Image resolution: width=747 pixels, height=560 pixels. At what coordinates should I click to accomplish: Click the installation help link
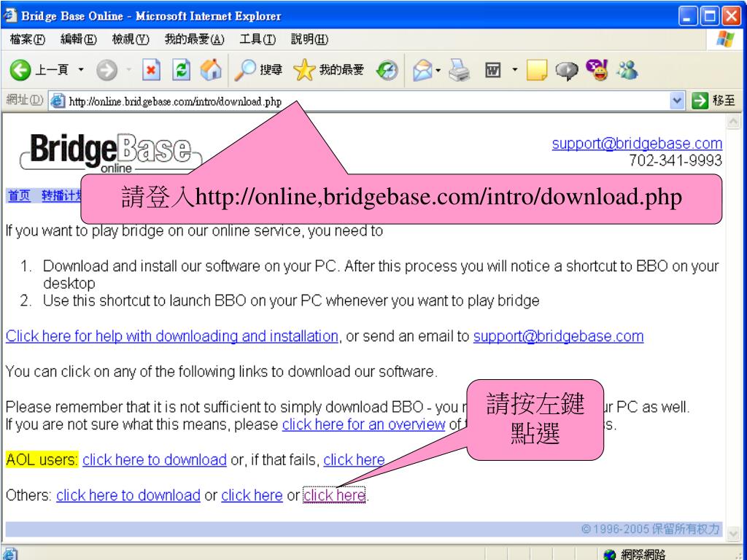click(171, 336)
